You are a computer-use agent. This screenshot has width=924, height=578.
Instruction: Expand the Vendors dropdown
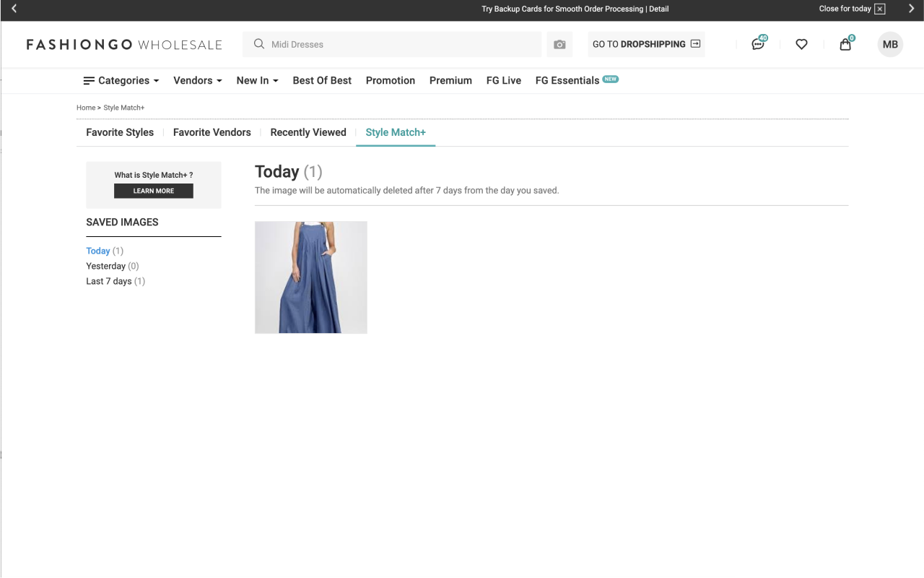[x=198, y=80]
